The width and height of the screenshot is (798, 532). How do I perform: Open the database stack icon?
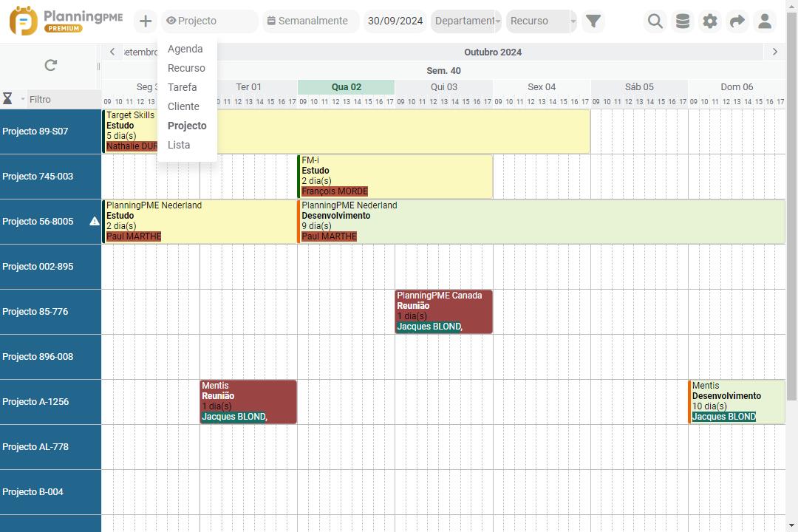tap(683, 21)
